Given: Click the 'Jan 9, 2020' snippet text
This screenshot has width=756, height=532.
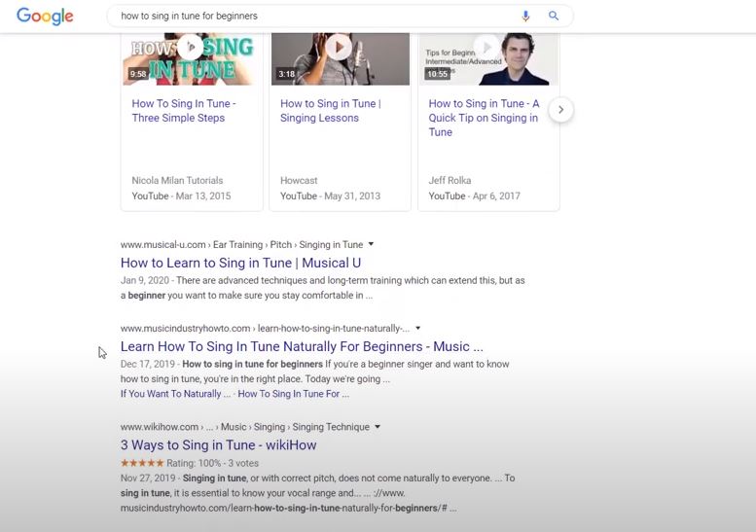Looking at the screenshot, I should click(145, 280).
